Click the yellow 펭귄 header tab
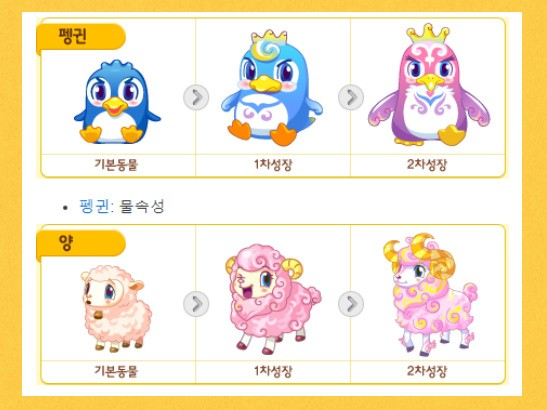Screen dimensions: 547x410 (81, 37)
